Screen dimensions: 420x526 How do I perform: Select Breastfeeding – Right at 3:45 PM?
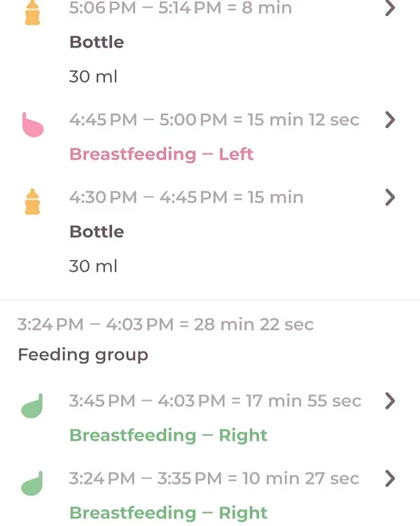click(168, 436)
